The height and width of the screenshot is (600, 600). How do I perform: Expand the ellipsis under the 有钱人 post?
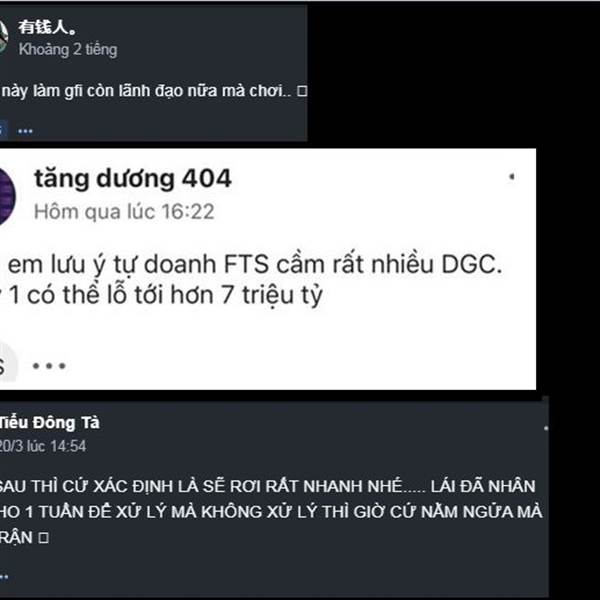tap(25, 131)
